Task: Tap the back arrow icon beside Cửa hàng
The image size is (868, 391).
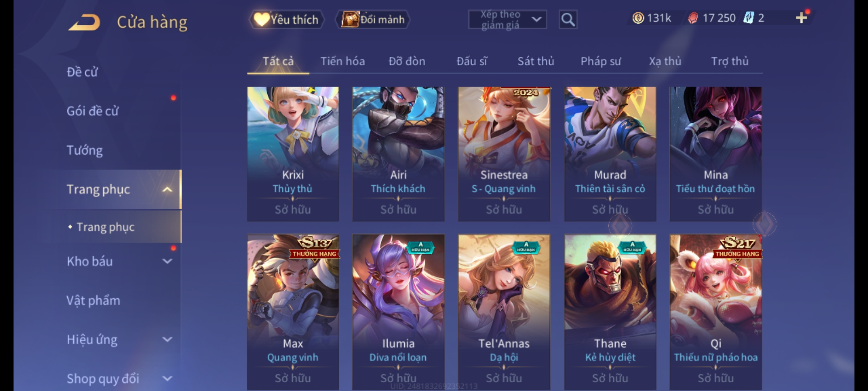Action: 84,22
